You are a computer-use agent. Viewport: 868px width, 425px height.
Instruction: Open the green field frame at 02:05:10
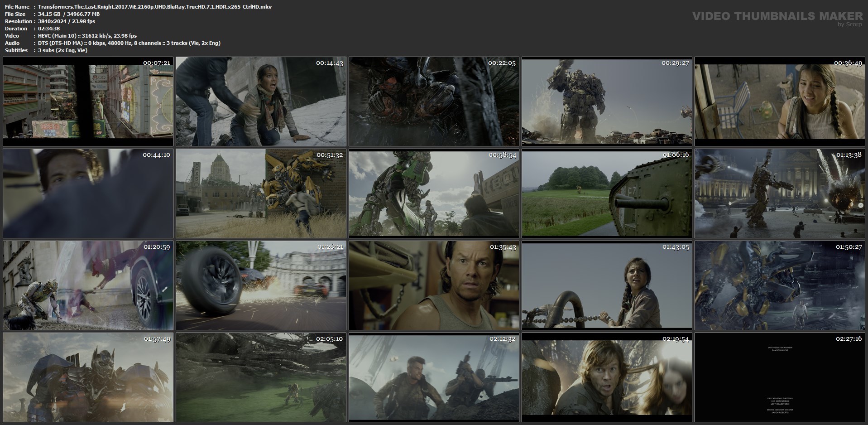pyautogui.click(x=261, y=377)
